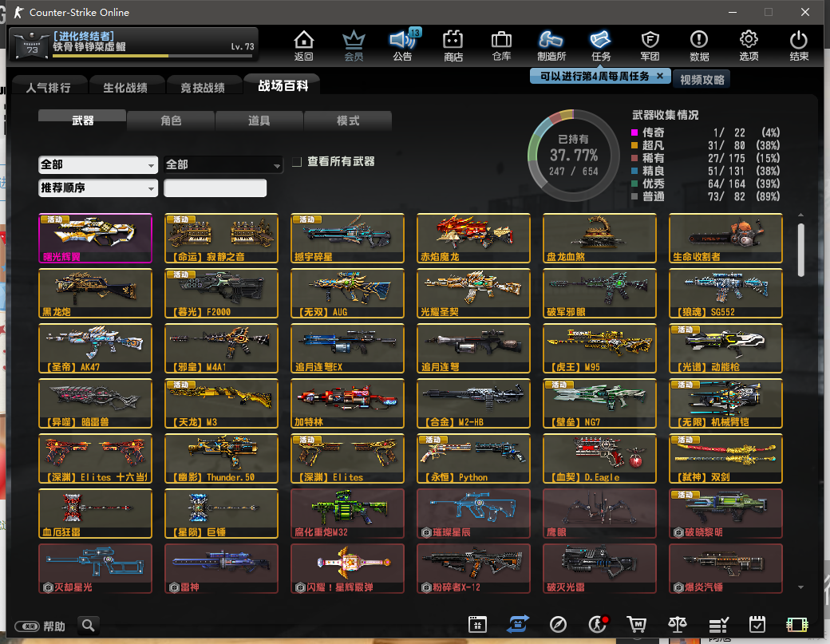This screenshot has height=644, width=830.
Task: Click the scroll down arrow of weapon list
Action: click(801, 587)
